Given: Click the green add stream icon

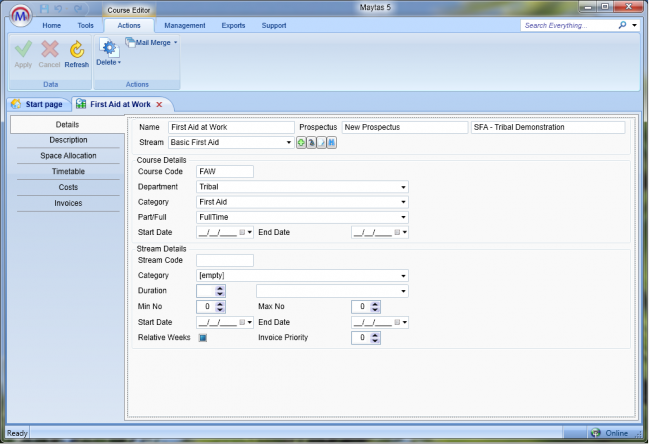Looking at the screenshot, I should click(301, 143).
